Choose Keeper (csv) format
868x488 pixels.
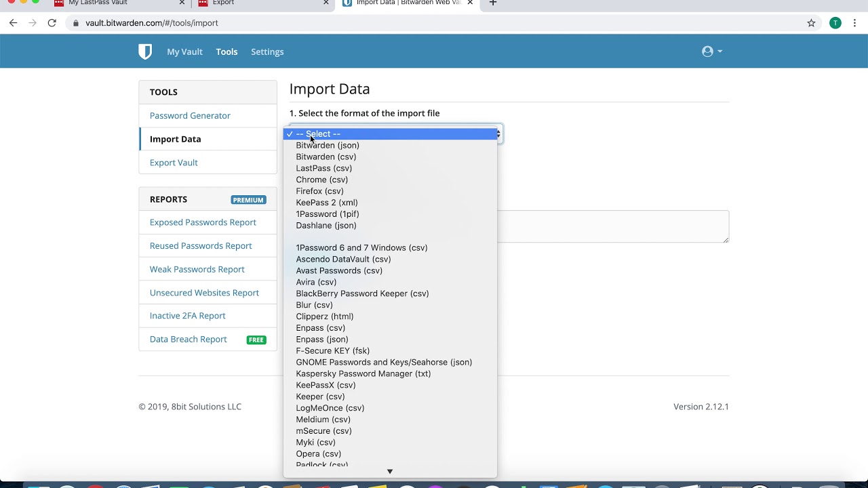pos(390,397)
